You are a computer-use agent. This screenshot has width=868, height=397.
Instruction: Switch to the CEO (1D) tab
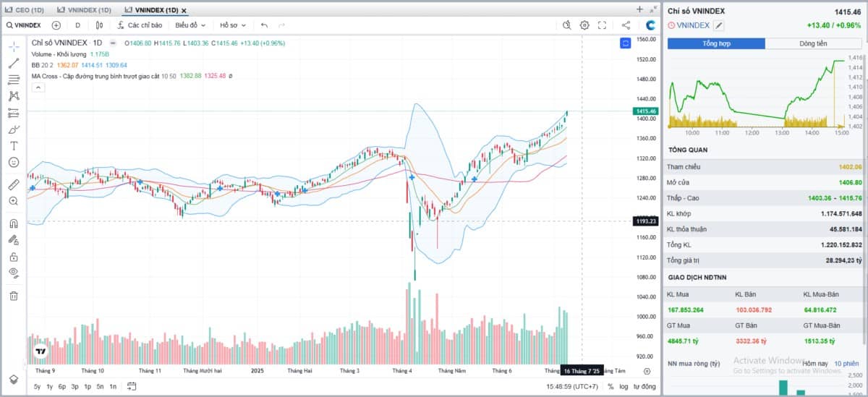25,10
